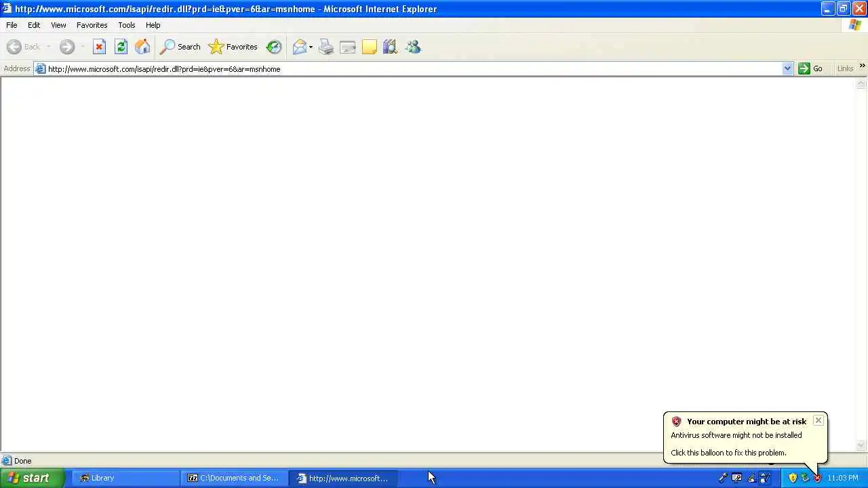Click inside the Address URL field
The image size is (868, 488).
coord(414,68)
